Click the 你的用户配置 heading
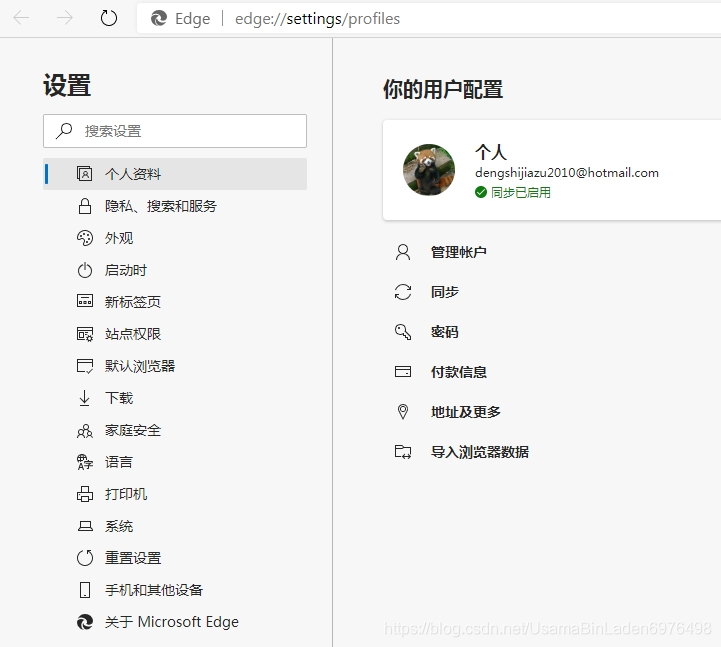The image size is (721, 647). pos(443,89)
